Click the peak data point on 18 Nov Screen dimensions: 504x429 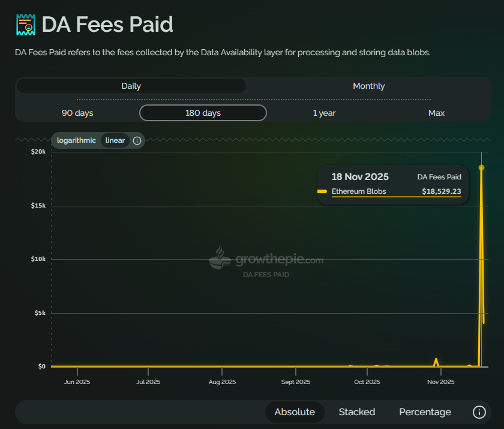(x=481, y=167)
